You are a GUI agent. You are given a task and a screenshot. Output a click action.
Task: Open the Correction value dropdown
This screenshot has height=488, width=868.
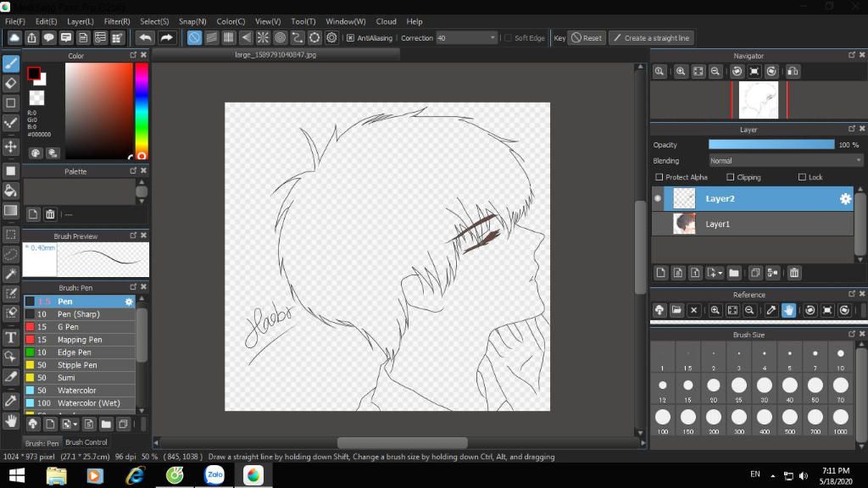[x=492, y=37]
